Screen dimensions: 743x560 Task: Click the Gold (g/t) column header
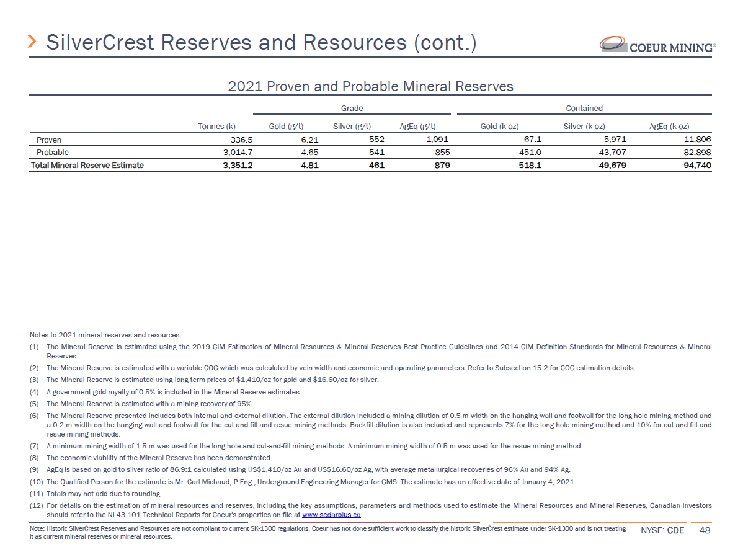[285, 127]
